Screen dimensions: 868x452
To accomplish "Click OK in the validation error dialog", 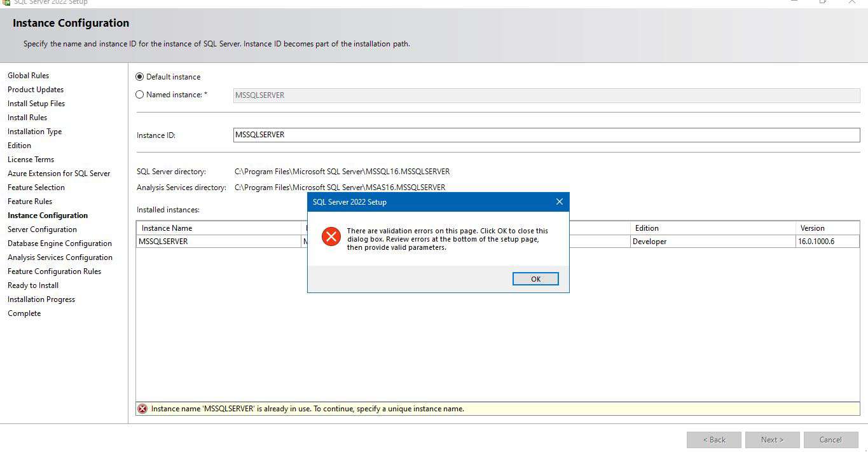I will (535, 279).
